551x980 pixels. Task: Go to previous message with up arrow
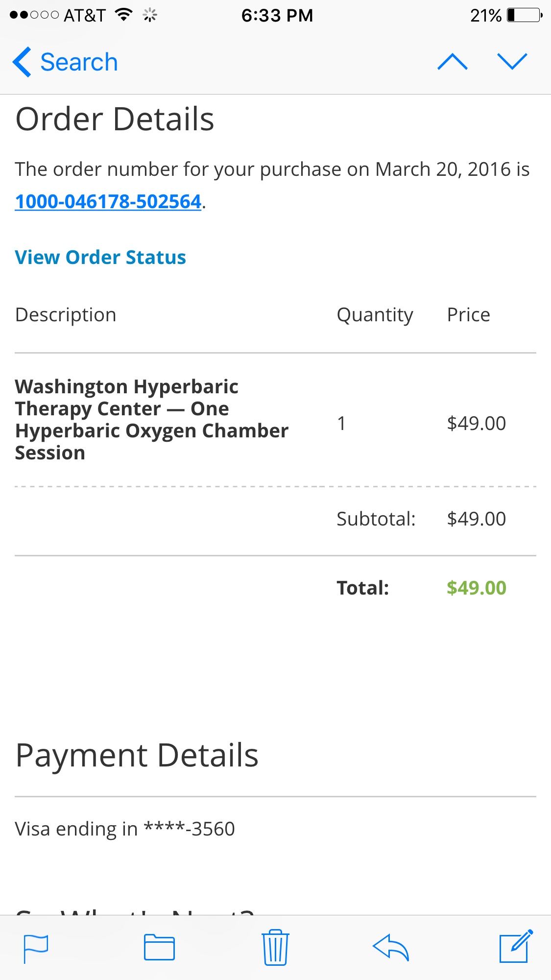click(452, 62)
